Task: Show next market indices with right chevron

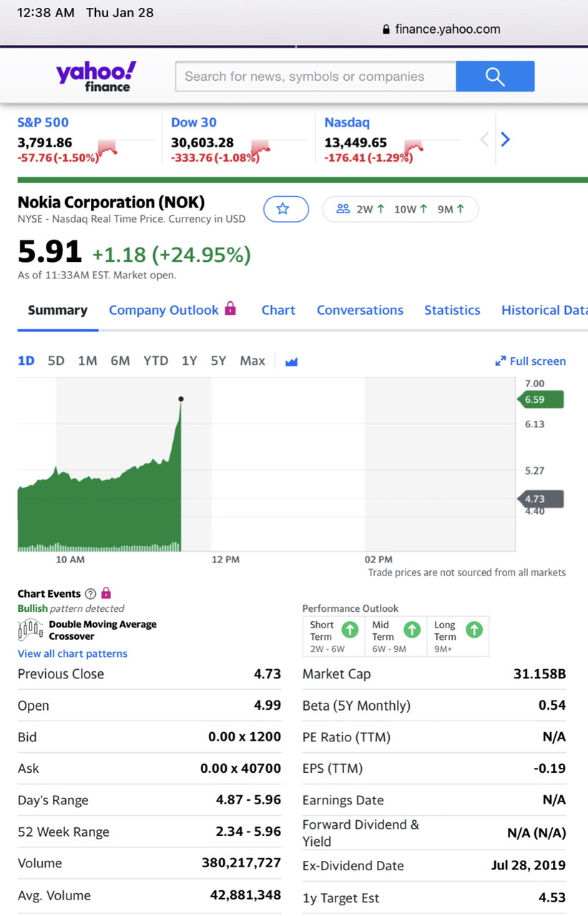Action: [x=505, y=140]
